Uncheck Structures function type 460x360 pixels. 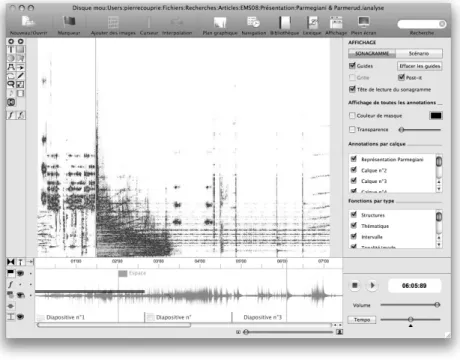click(354, 214)
